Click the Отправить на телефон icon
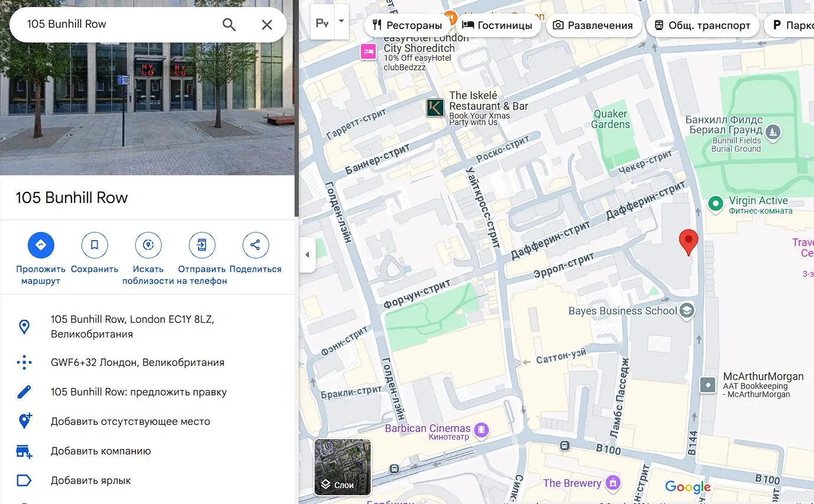The image size is (814, 504). tap(201, 244)
